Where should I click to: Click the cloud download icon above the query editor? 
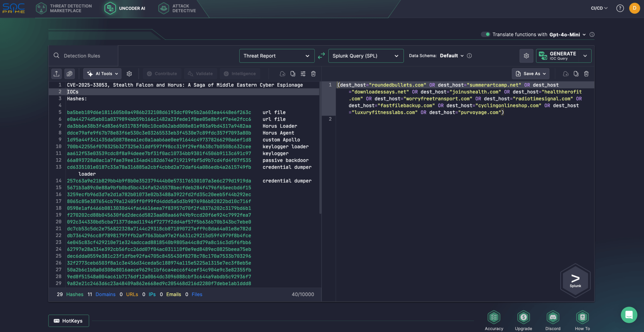566,73
